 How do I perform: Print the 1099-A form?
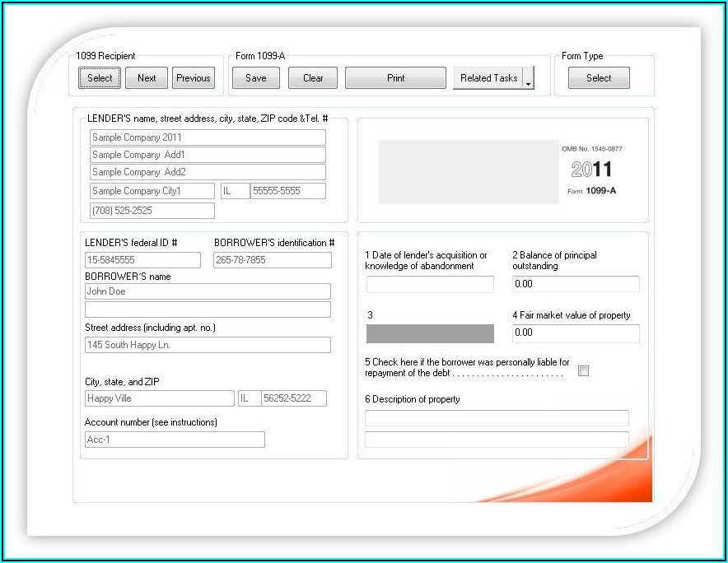click(x=395, y=78)
